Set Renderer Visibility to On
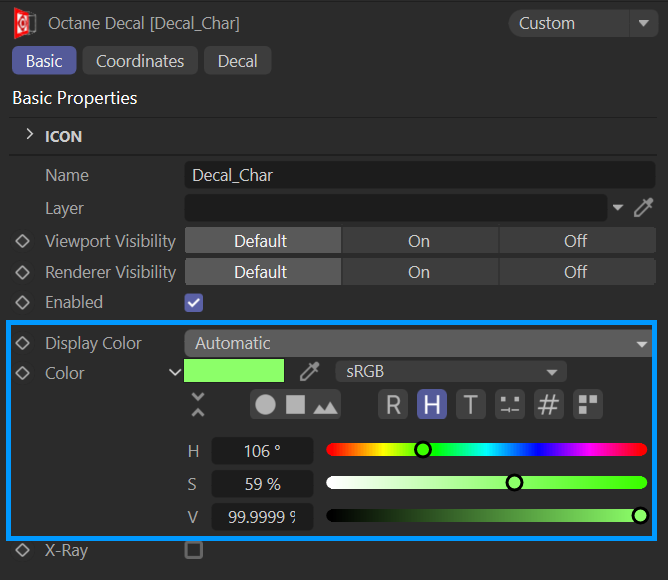 [x=419, y=272]
